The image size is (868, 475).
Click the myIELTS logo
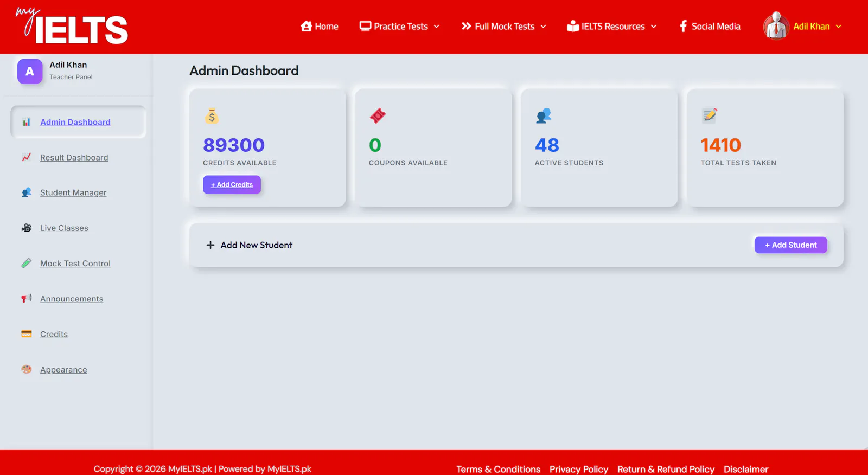72,25
